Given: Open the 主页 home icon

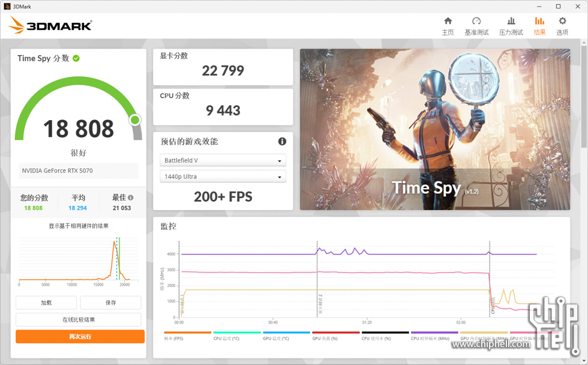Looking at the screenshot, I should tap(448, 22).
